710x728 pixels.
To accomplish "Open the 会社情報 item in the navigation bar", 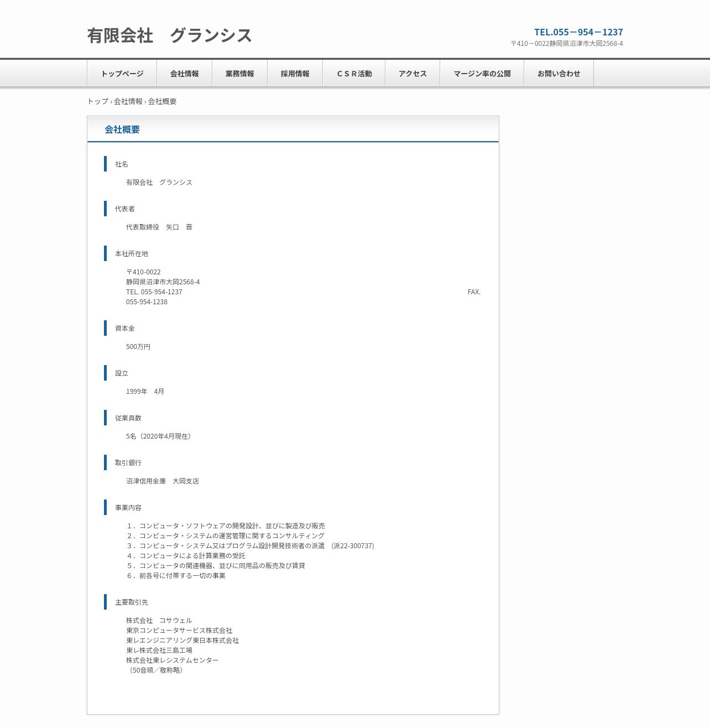I will (x=185, y=74).
